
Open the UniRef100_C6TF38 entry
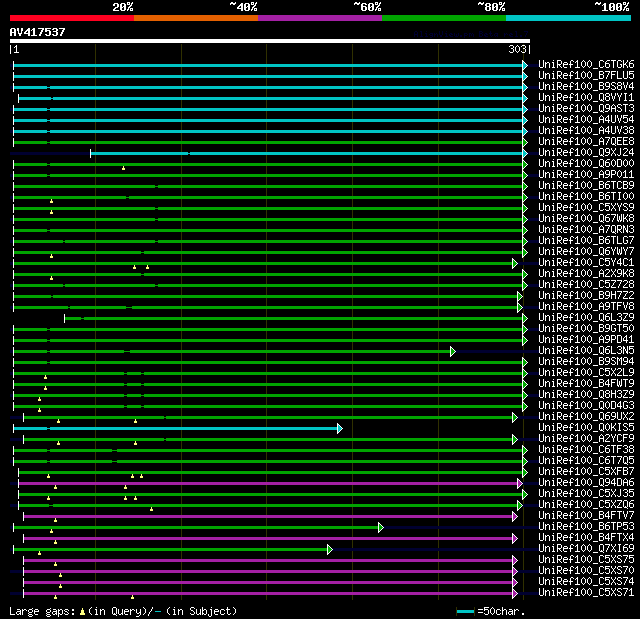(x=586, y=450)
